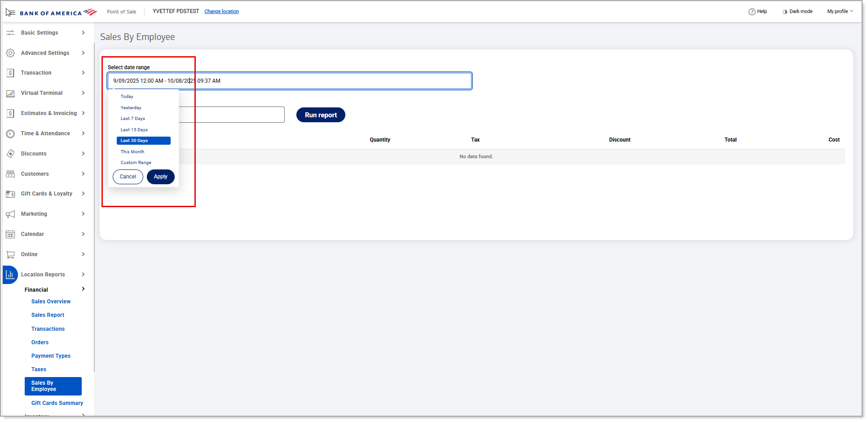Expand the Transaction menu chevron

[x=83, y=73]
